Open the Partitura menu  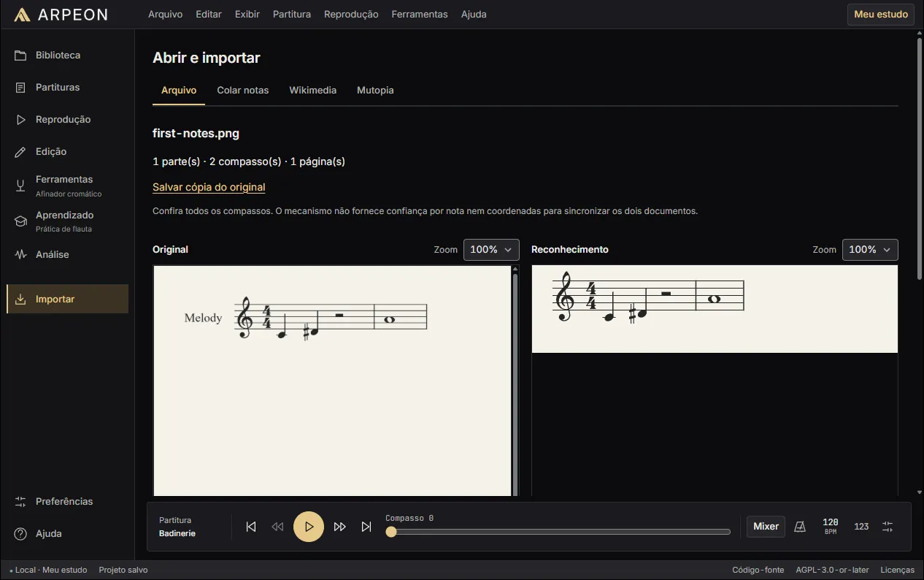292,15
